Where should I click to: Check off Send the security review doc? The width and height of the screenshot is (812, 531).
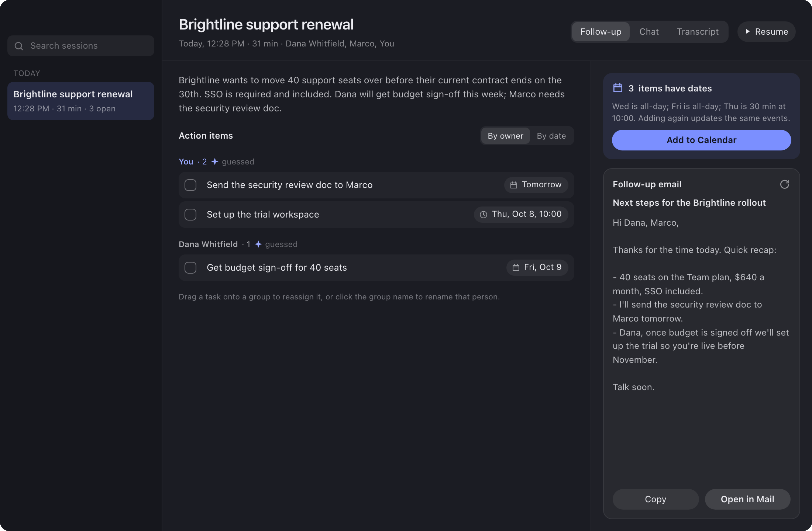pyautogui.click(x=190, y=185)
